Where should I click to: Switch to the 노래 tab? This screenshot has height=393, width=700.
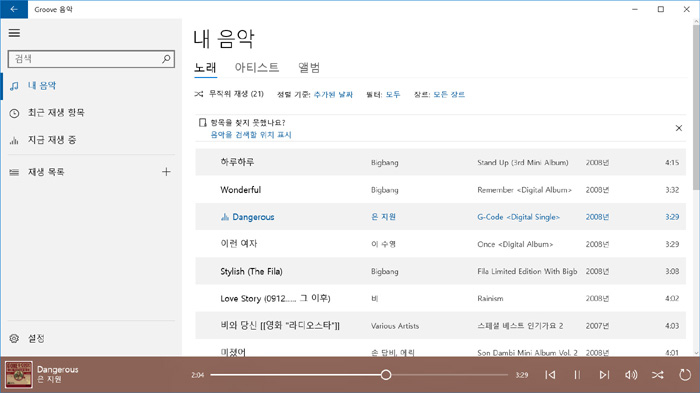(205, 67)
